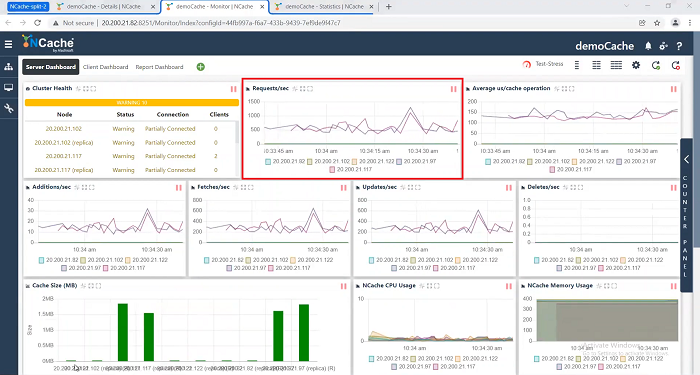Click the Test-Stress gauge icon
This screenshot has width=700, height=375.
tap(527, 64)
